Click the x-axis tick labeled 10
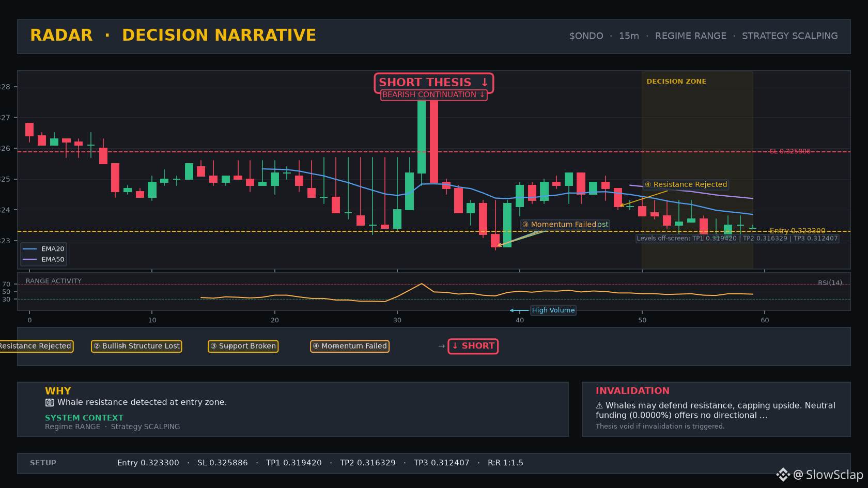This screenshot has width=868, height=488. click(x=152, y=320)
